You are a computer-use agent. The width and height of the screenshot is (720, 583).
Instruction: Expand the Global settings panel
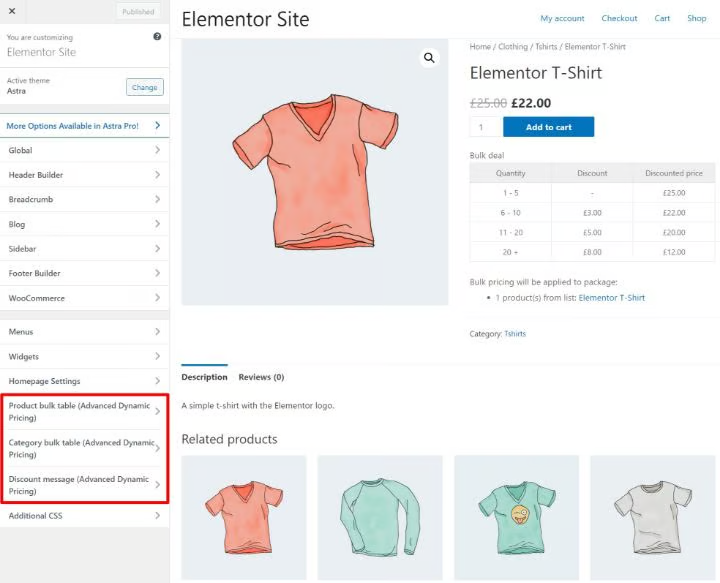pyautogui.click(x=84, y=150)
